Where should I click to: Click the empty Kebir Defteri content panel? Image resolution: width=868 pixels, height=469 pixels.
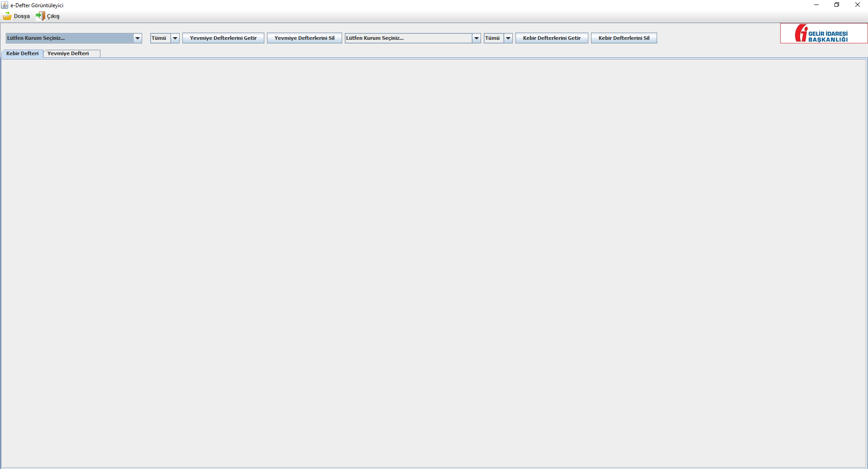coord(434,262)
